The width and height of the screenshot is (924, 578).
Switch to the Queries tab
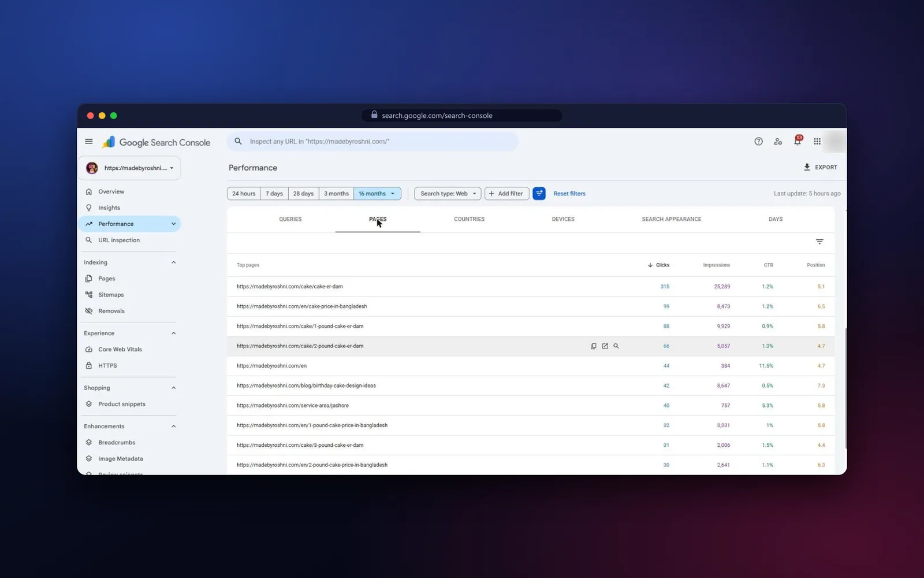pos(290,219)
